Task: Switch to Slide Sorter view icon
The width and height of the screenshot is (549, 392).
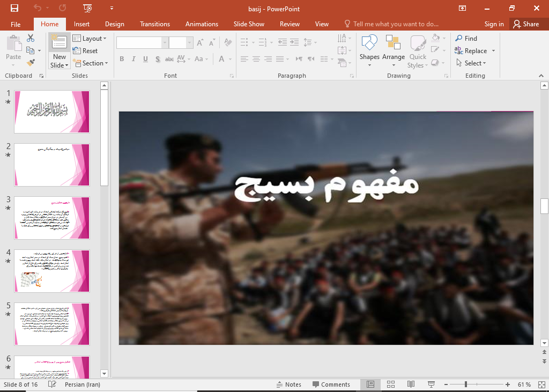Action: [x=391, y=384]
